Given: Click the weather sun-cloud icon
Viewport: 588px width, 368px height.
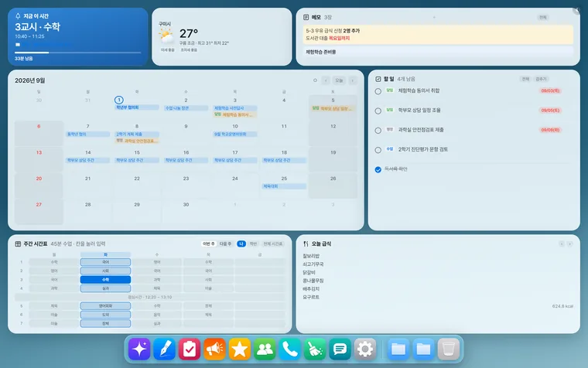Looking at the screenshot, I should point(166,37).
